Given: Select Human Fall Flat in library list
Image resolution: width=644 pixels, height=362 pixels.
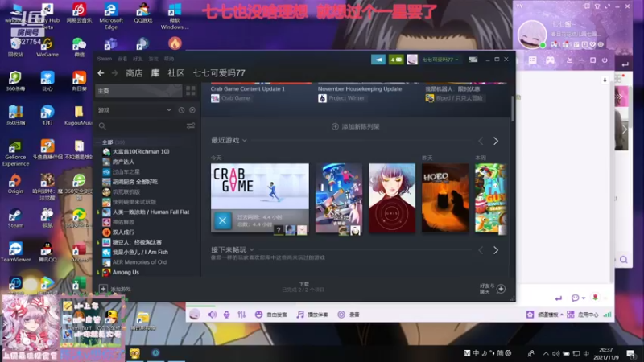Looking at the screenshot, I should coord(151,212).
